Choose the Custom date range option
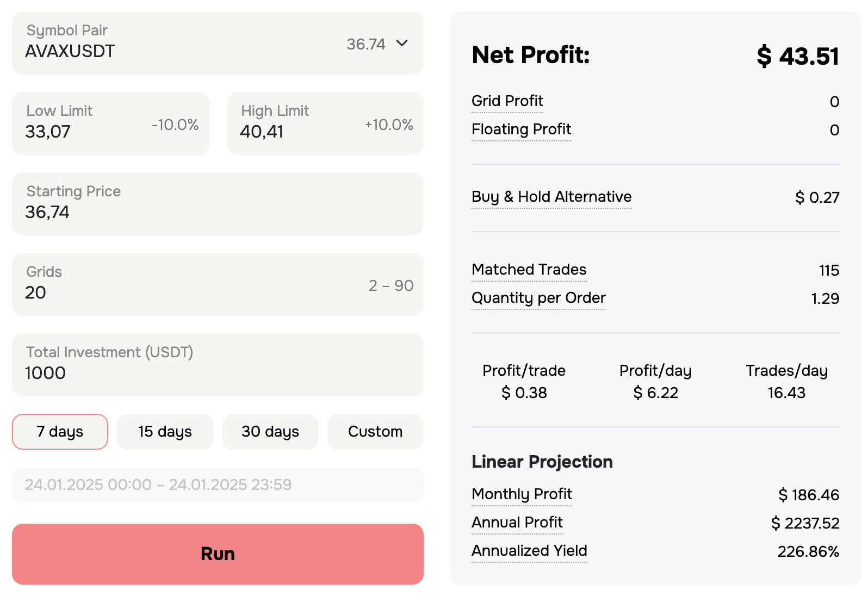868x596 pixels. click(375, 432)
